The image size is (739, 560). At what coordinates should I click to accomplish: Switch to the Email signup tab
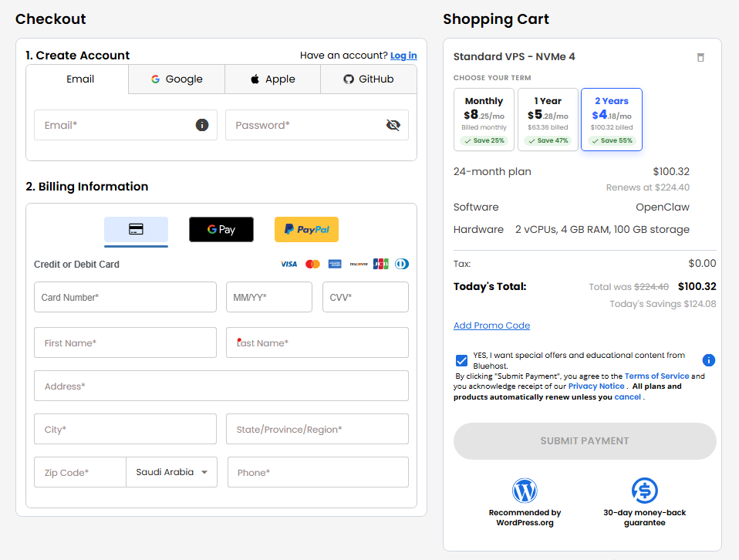click(77, 79)
